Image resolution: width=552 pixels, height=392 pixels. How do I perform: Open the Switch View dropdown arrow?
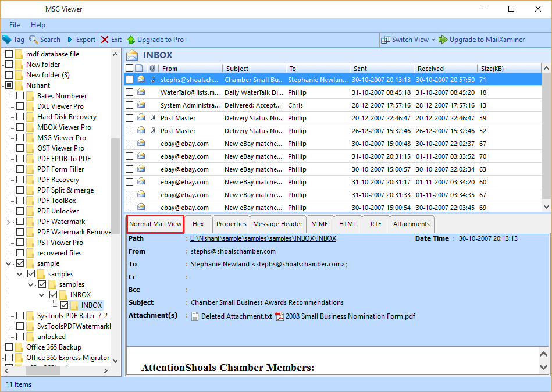[x=433, y=40]
